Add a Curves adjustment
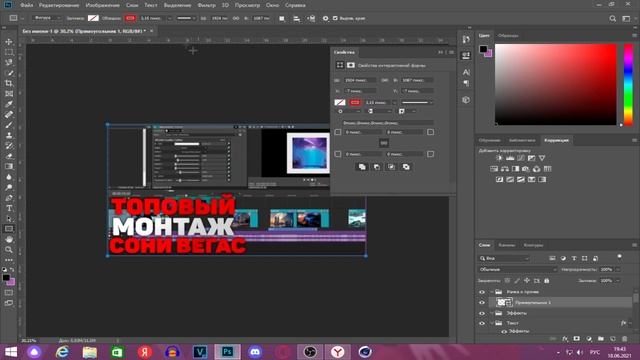Viewport: 640px width, 360px height. point(520,158)
